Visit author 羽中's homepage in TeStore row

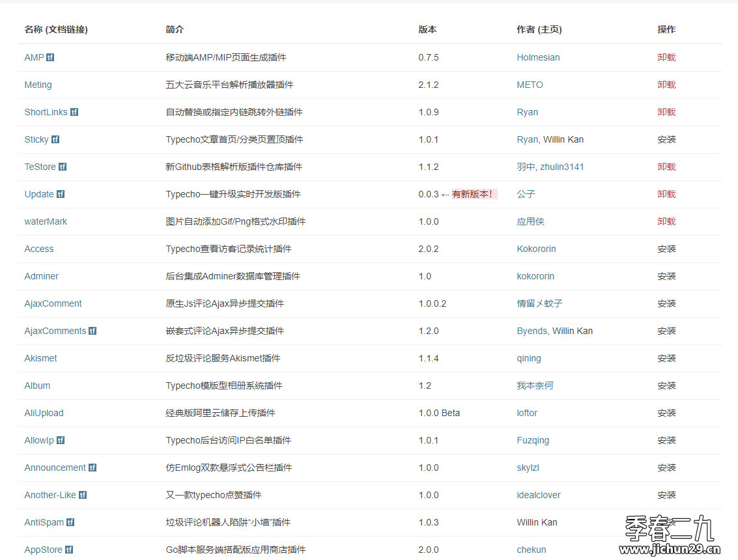point(526,167)
